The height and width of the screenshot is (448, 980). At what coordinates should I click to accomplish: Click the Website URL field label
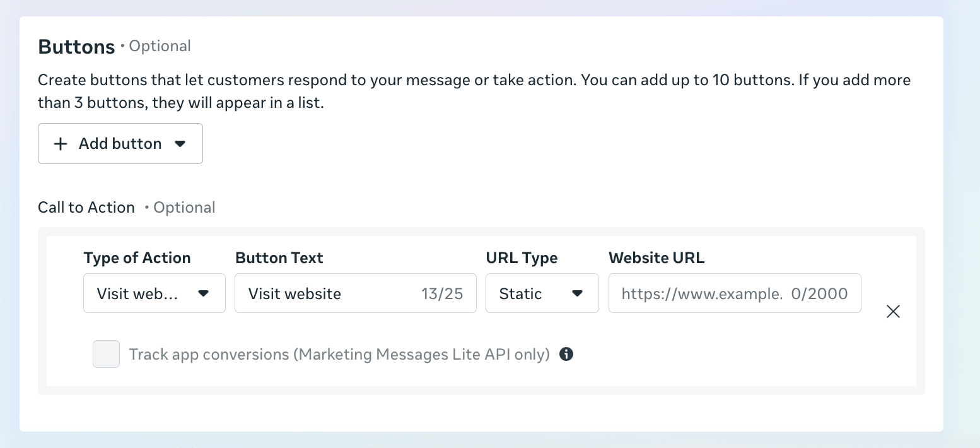[x=656, y=258]
